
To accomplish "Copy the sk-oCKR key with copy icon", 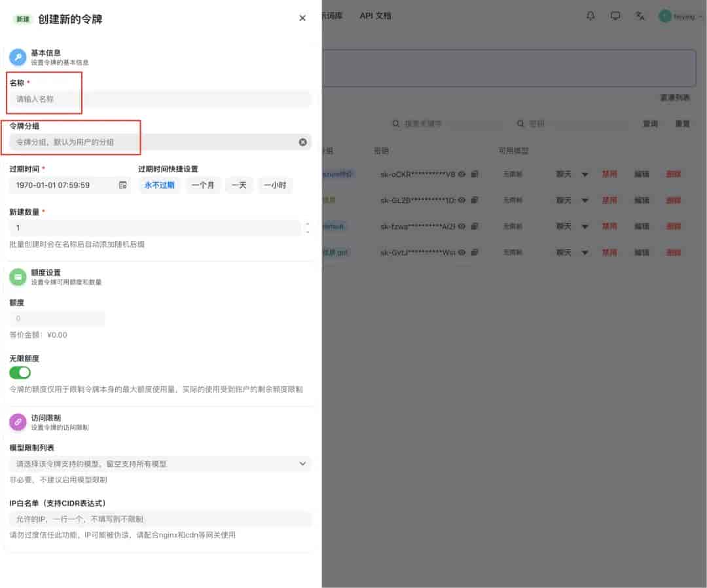I will point(475,174).
